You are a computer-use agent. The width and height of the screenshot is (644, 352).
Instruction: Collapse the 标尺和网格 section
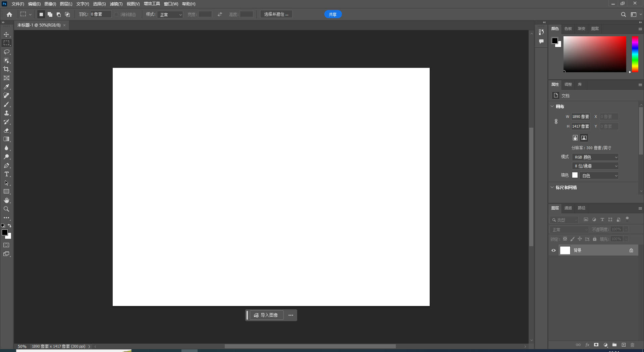[x=552, y=187]
